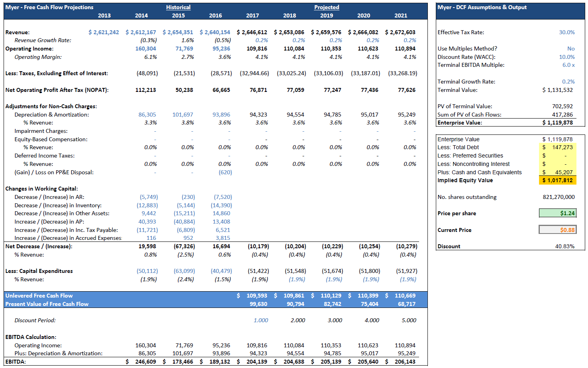Viewport: 588px width, 368px height.
Task: Click 2018 Operating Income 110,084
Action: [294, 49]
